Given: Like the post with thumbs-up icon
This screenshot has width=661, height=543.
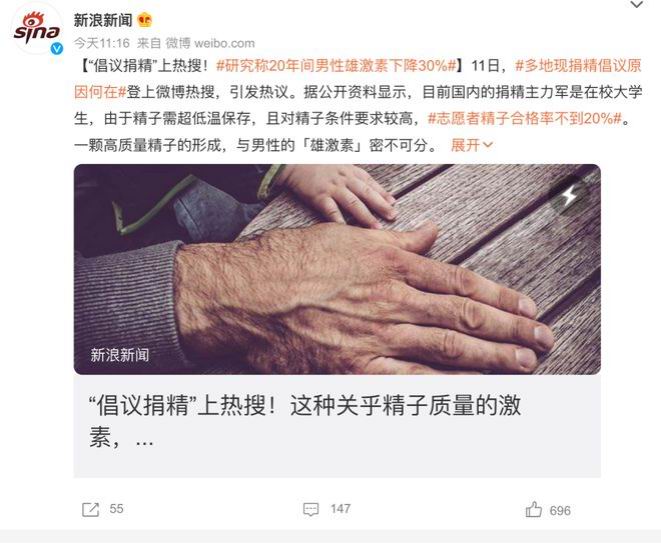Looking at the screenshot, I should tap(533, 509).
